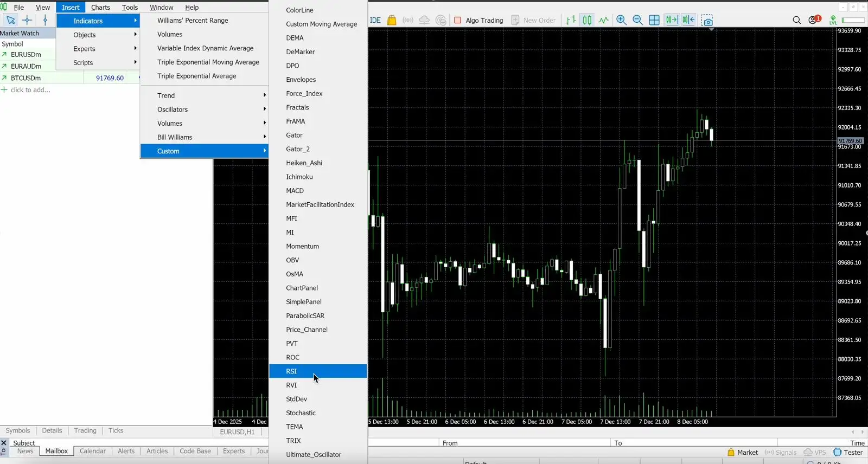Switch chart to line chart mode
868x464 pixels.
pyautogui.click(x=603, y=20)
